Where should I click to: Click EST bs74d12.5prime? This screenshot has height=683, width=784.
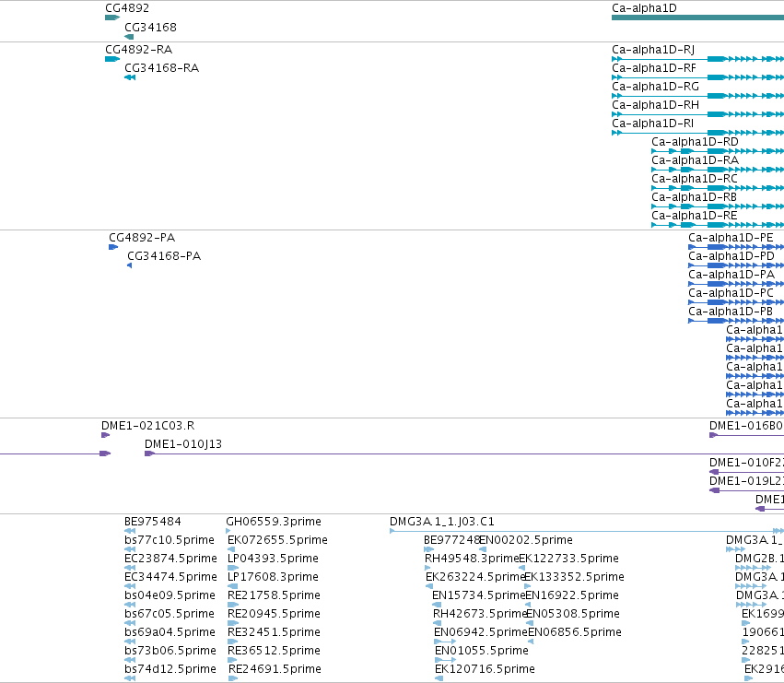(170, 670)
